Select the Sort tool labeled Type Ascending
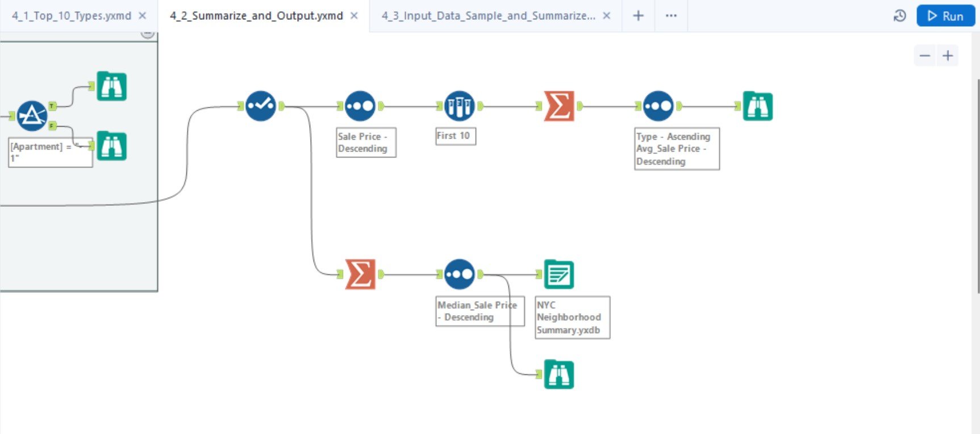 tap(658, 106)
